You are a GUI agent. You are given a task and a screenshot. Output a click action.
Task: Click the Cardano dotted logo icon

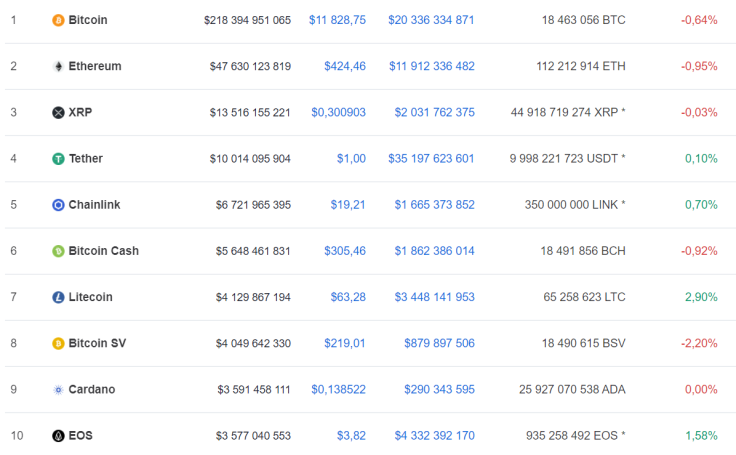(x=58, y=390)
